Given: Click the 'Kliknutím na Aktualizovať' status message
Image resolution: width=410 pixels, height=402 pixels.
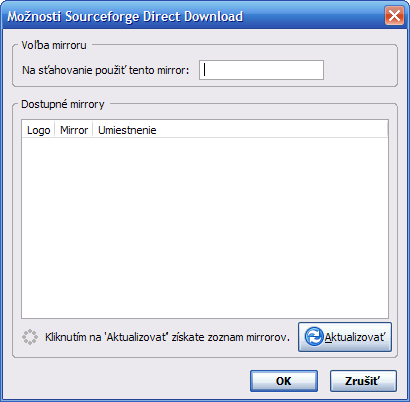Looking at the screenshot, I should pos(167,337).
